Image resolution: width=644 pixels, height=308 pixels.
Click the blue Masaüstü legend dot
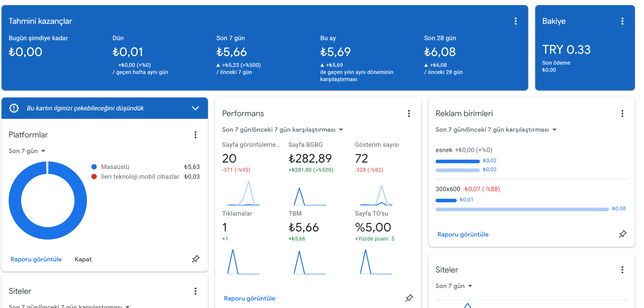click(x=94, y=167)
